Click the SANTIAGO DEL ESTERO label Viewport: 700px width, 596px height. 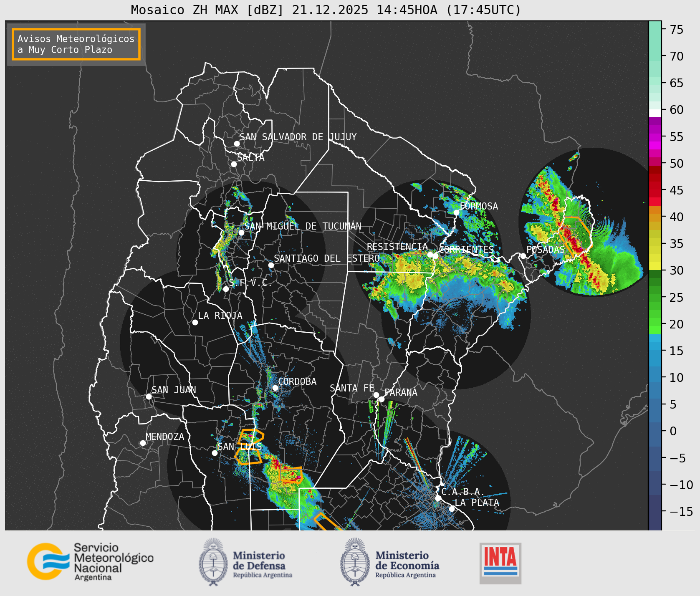click(x=327, y=258)
